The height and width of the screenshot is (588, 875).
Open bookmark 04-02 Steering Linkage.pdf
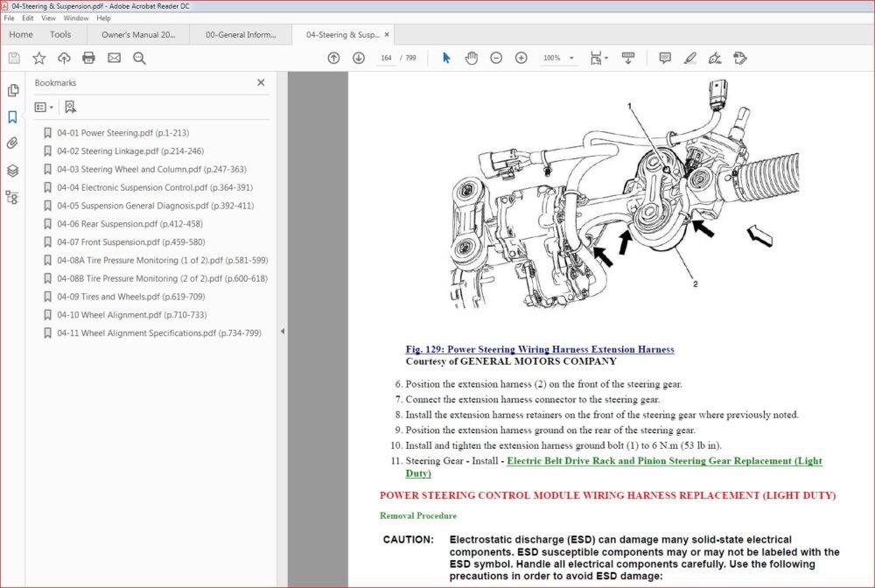[130, 151]
